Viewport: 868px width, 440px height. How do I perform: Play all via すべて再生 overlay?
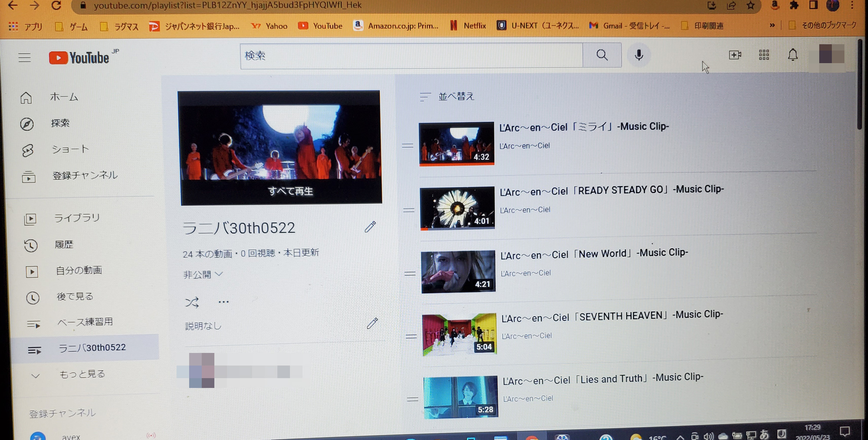[x=290, y=191]
